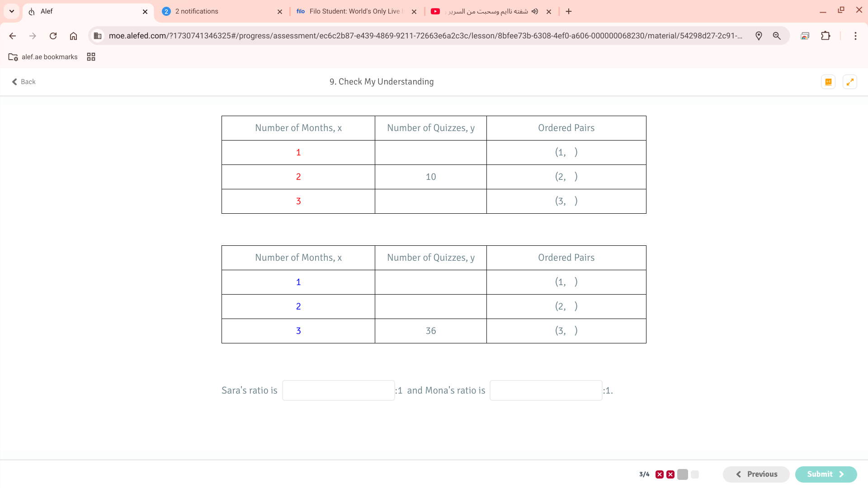Click the Submit button
The width and height of the screenshot is (868, 488).
826,474
